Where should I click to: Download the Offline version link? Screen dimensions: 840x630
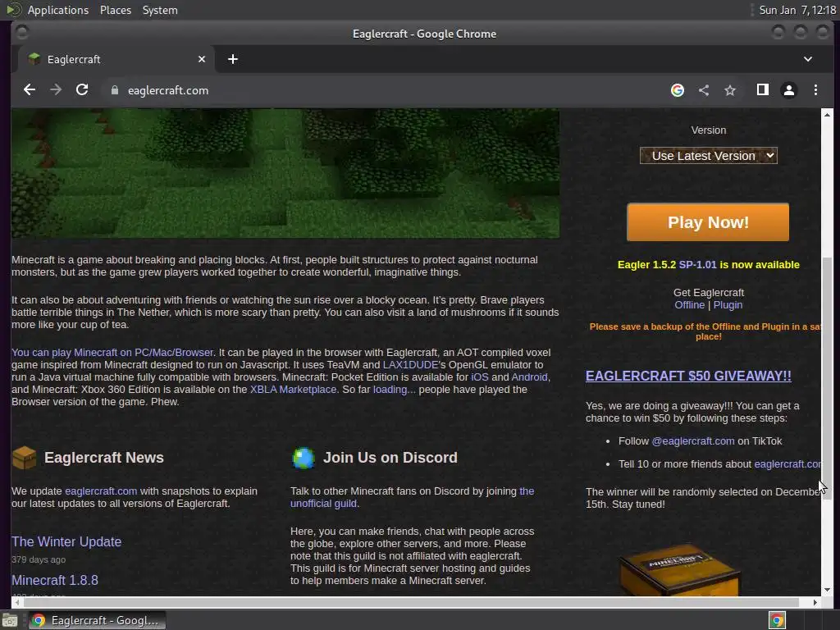(x=689, y=305)
